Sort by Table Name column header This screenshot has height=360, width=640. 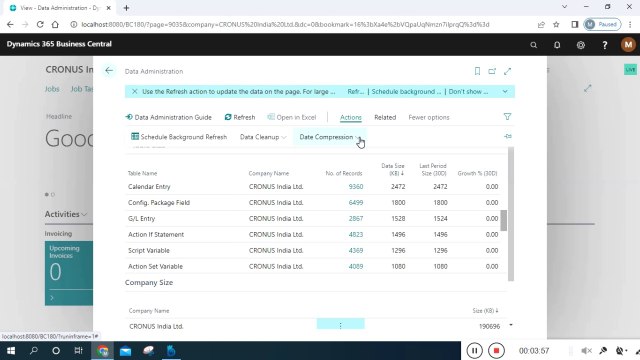pos(142,173)
